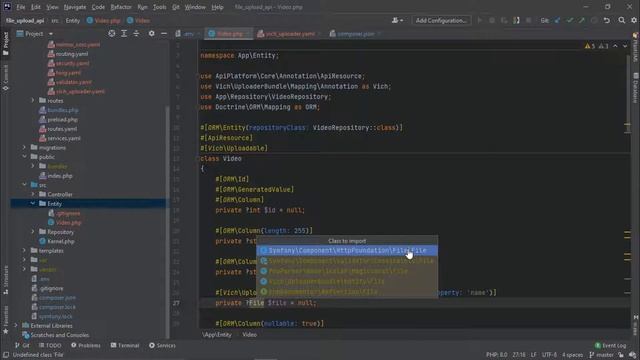The image size is (640, 360).
Task: Click the Select Opened File locate icon
Action: tap(111, 33)
